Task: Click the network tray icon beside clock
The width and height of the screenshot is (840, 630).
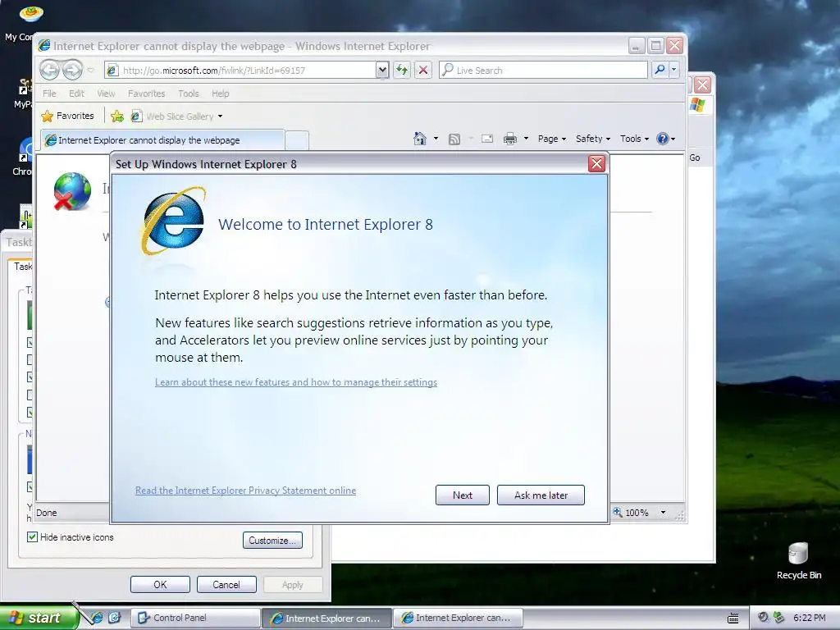Action: [778, 618]
